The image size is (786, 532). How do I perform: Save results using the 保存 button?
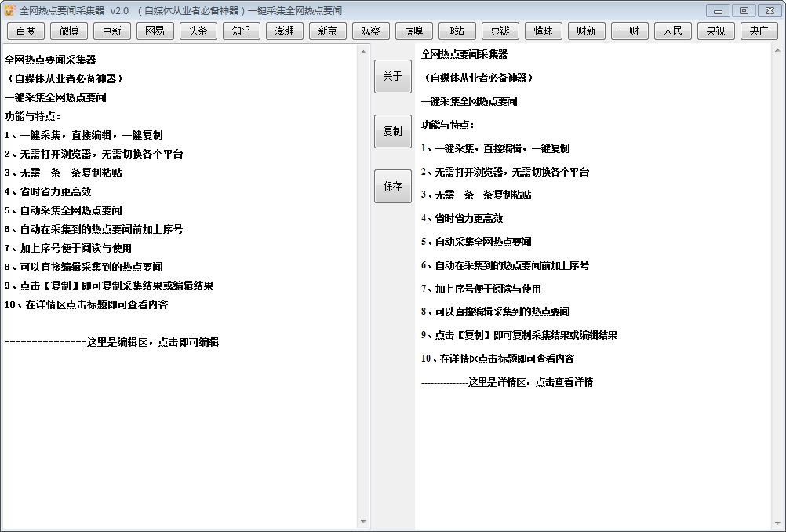tap(392, 186)
